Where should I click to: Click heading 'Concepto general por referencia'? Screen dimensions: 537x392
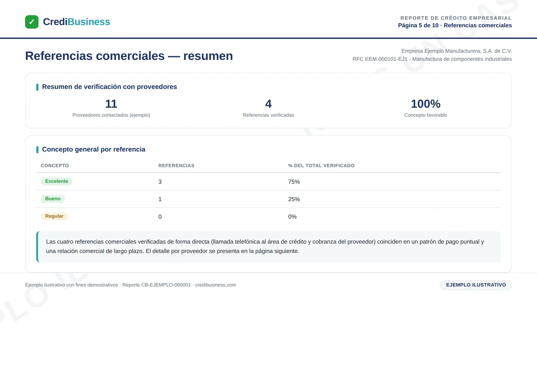coord(94,149)
